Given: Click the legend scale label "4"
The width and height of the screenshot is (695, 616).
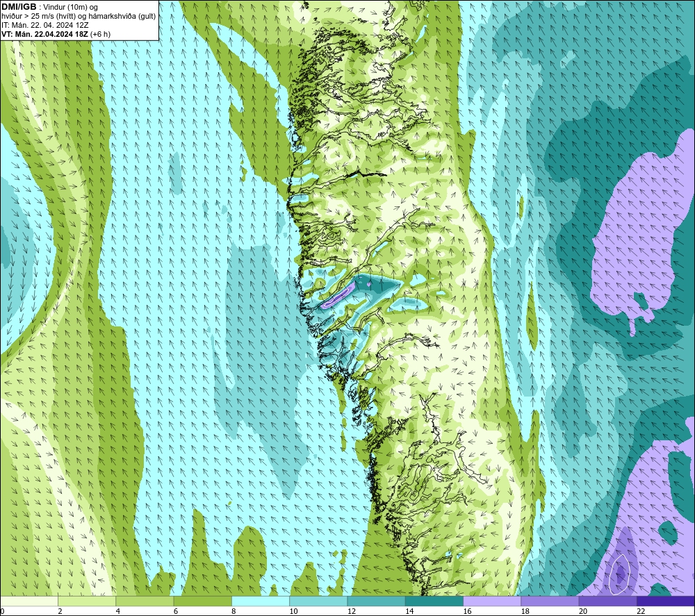Looking at the screenshot, I should 118,611.
